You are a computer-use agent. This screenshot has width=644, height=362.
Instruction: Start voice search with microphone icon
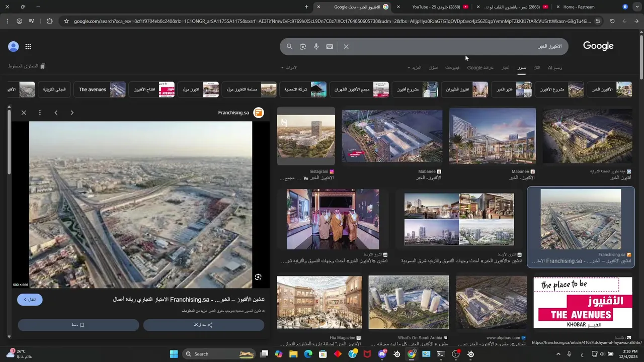point(316,47)
